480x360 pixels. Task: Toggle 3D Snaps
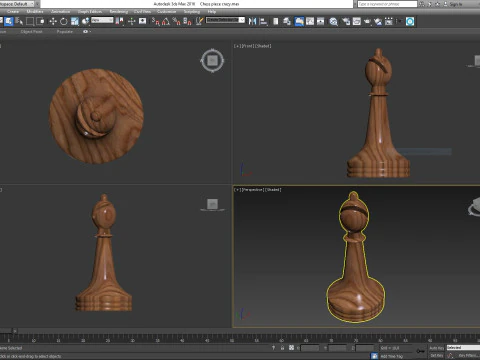[x=155, y=21]
